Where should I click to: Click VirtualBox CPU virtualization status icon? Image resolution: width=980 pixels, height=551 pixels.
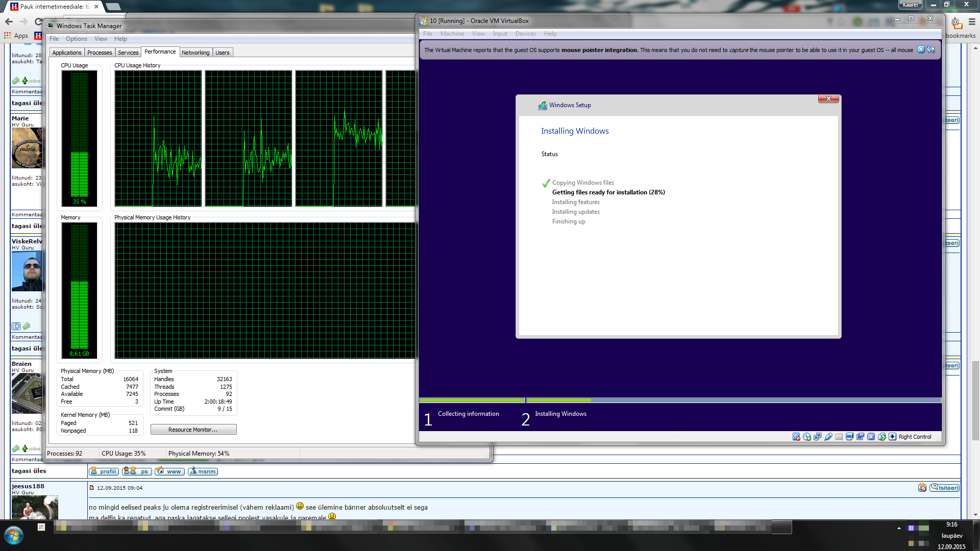pos(871,437)
